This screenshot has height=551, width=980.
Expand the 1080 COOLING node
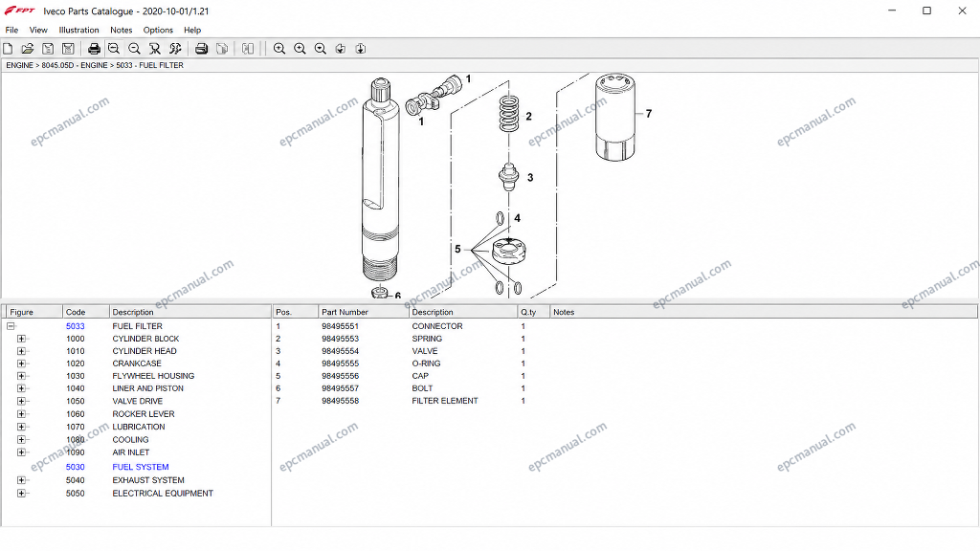tap(21, 440)
